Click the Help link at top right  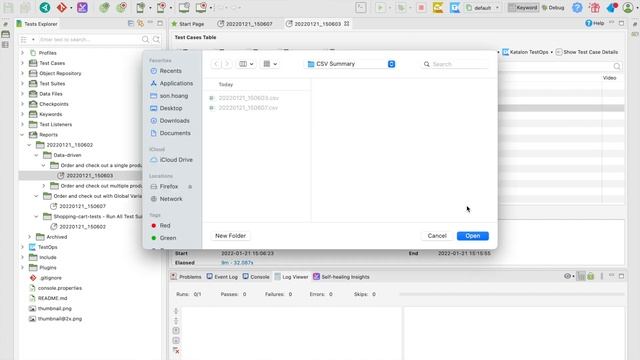[595, 23]
